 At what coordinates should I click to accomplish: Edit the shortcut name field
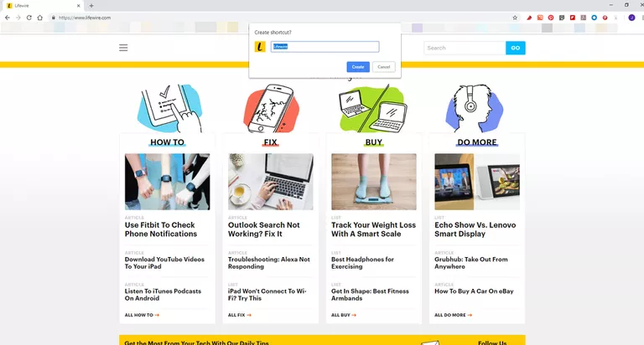[325, 47]
